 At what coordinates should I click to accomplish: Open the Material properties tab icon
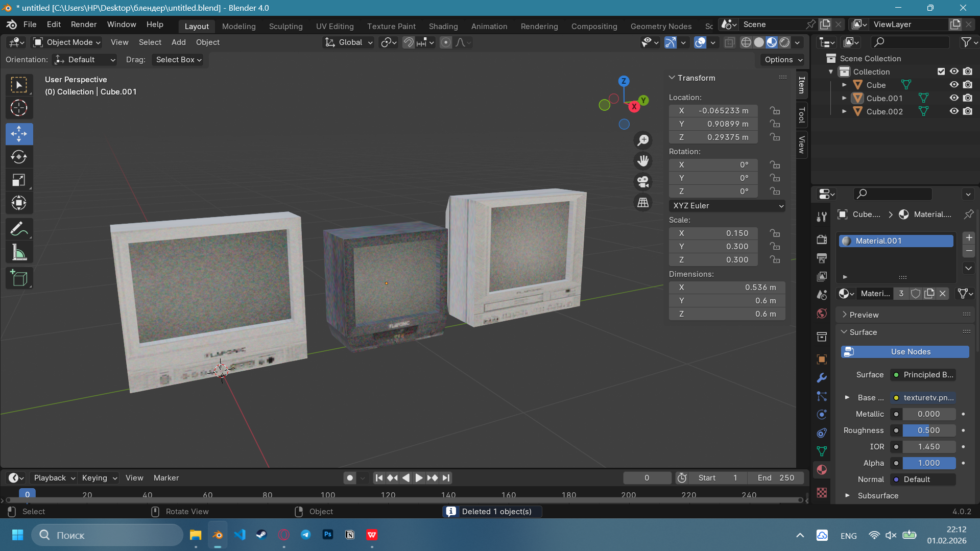[x=822, y=470]
